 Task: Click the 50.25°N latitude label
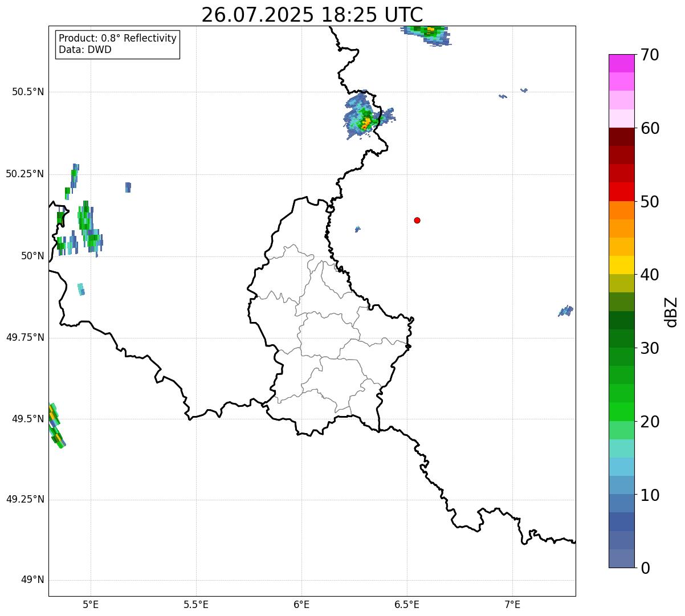25,174
